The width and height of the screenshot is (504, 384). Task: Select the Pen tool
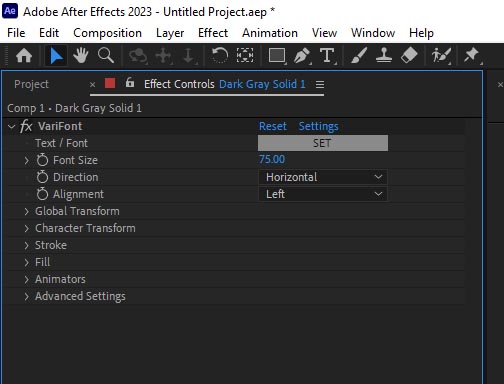(x=303, y=56)
